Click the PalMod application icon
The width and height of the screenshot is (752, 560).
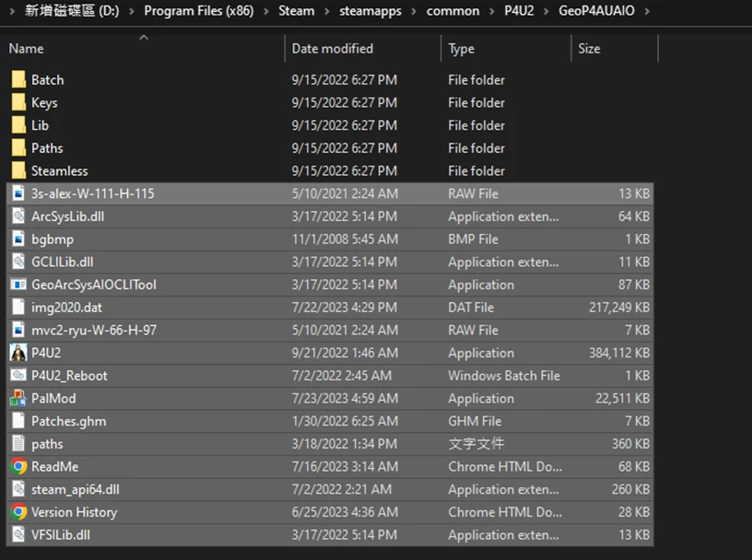point(18,399)
